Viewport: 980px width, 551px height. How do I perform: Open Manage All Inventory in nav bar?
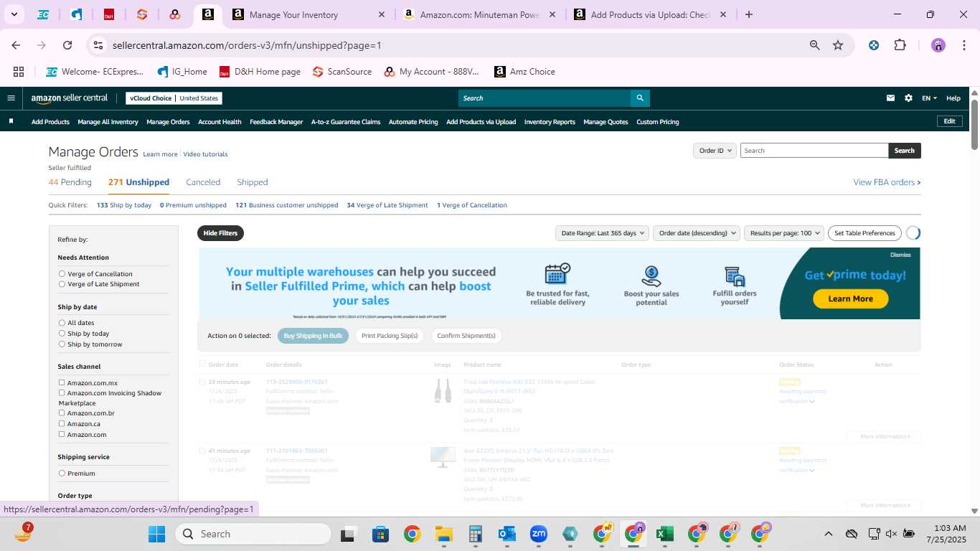pos(108,122)
